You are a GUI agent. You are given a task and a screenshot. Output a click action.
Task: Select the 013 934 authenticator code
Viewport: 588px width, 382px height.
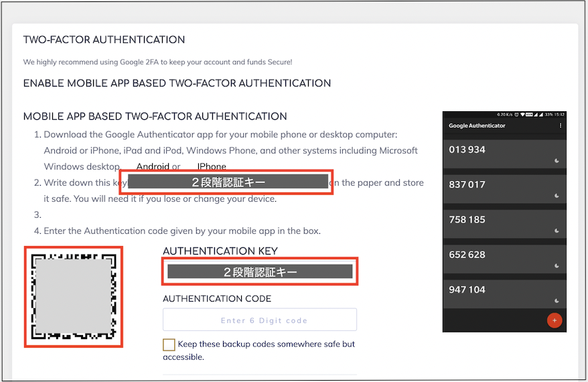(x=467, y=149)
